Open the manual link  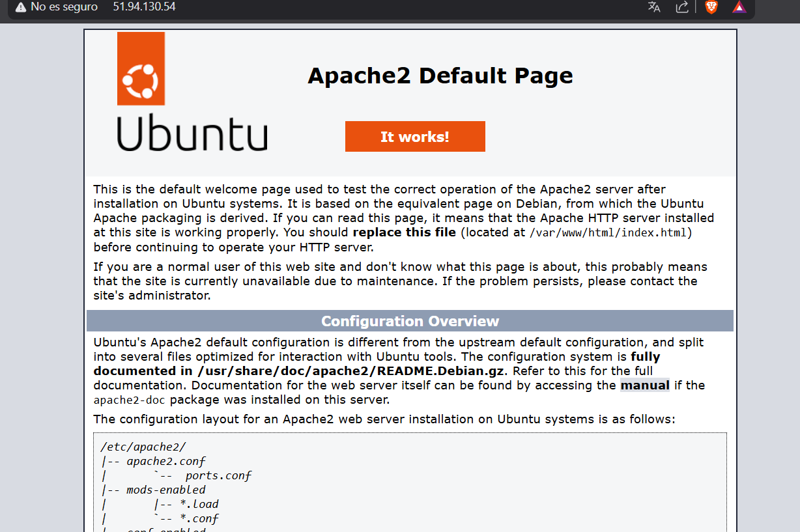pos(644,385)
